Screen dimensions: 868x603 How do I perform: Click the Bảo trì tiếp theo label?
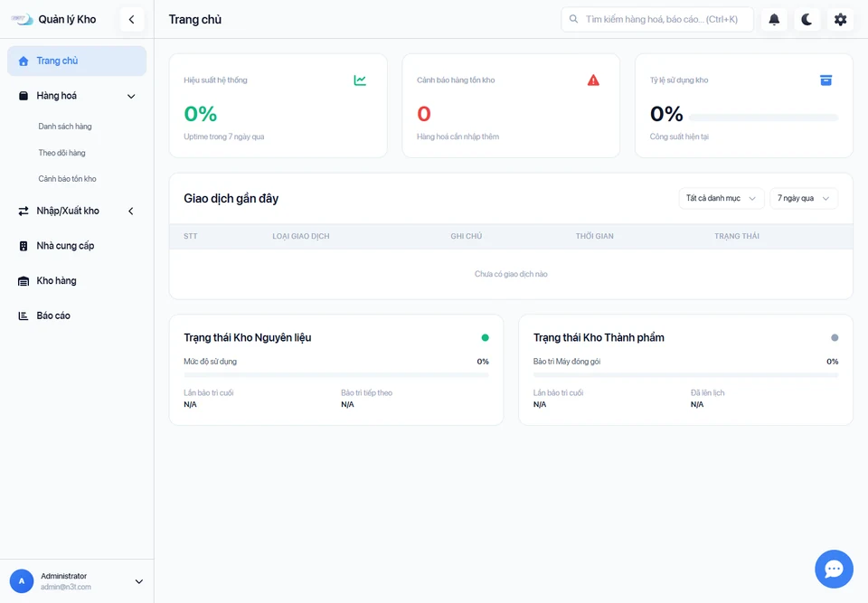pos(366,392)
